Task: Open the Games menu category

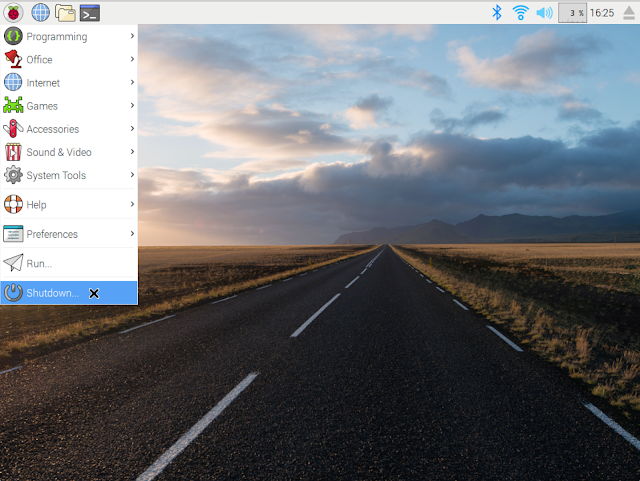Action: (x=69, y=106)
